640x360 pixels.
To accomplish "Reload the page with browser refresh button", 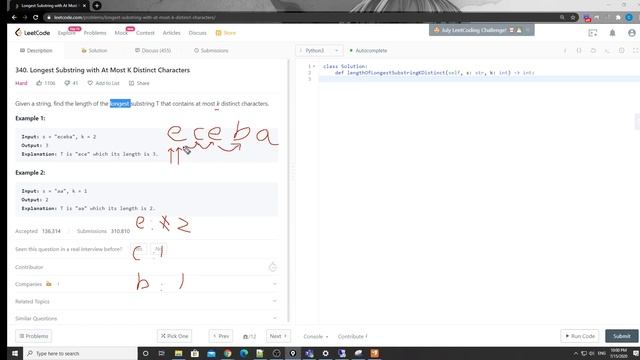I will coord(36,18).
